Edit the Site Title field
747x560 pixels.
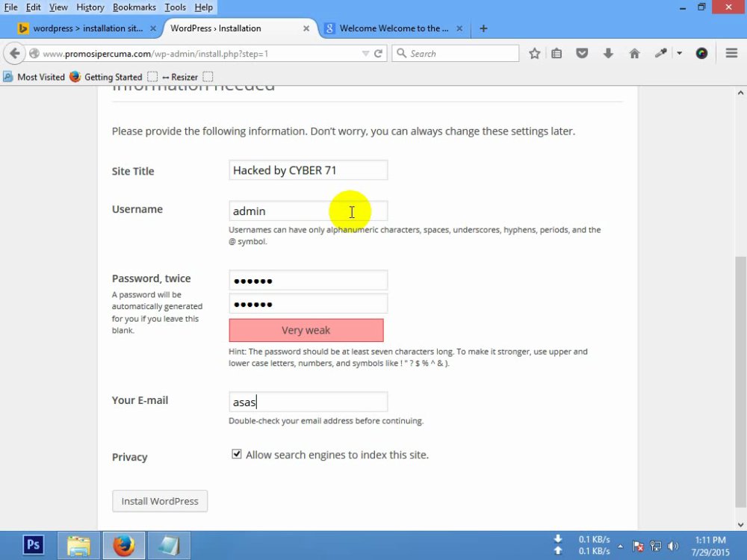click(309, 170)
